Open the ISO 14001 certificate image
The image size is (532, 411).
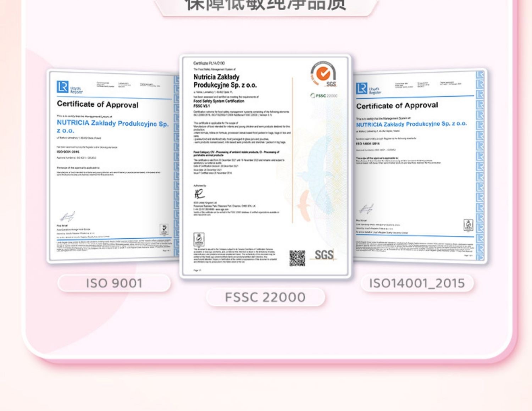tap(420, 166)
